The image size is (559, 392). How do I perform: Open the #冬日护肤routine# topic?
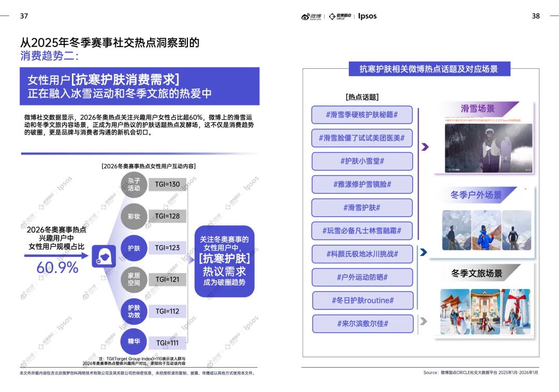tap(363, 300)
